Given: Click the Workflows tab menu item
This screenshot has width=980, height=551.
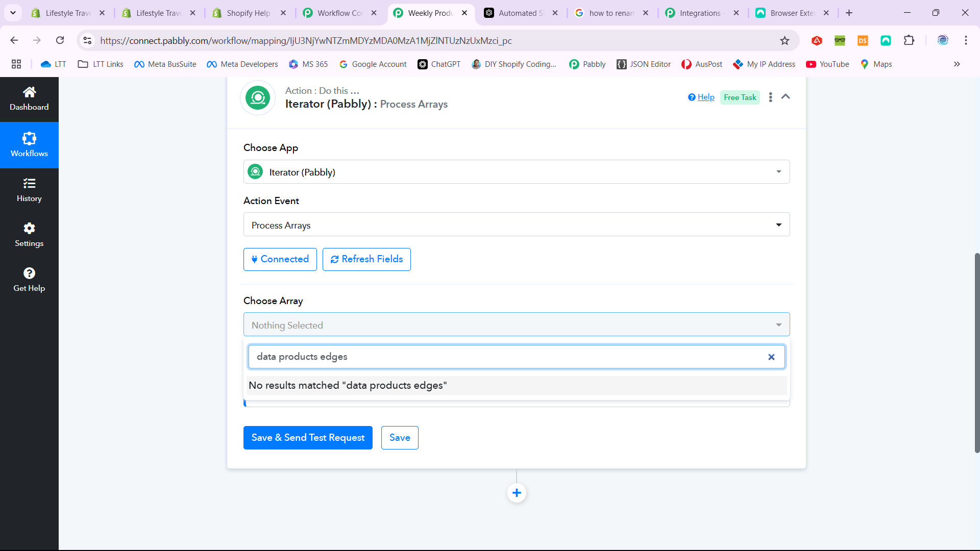Looking at the screenshot, I should (x=29, y=144).
